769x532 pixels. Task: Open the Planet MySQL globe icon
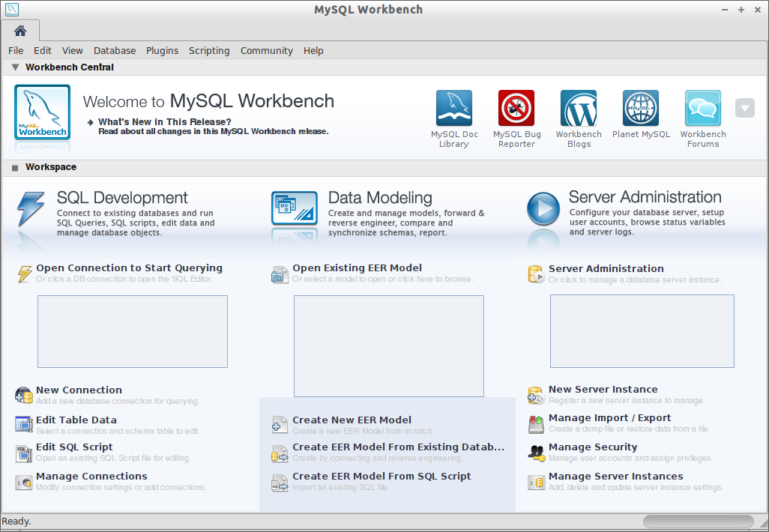(641, 108)
